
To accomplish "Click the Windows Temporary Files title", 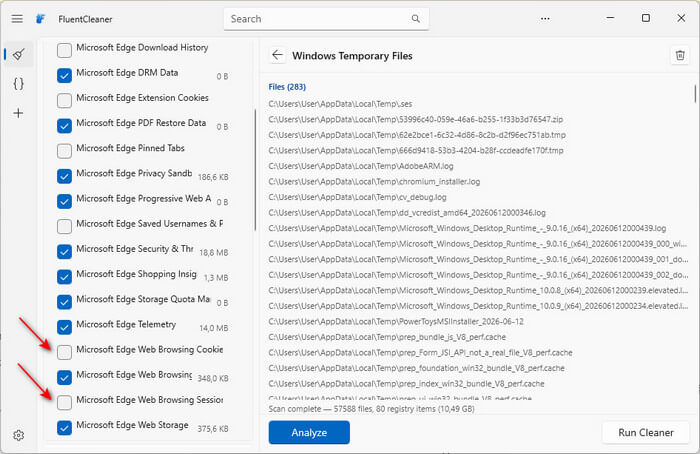I will (x=352, y=56).
